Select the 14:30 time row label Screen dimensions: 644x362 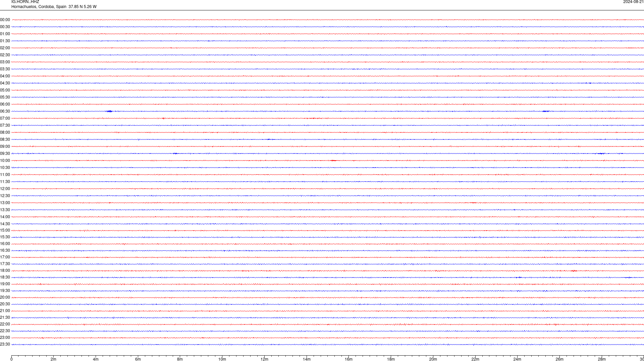pyautogui.click(x=5, y=224)
